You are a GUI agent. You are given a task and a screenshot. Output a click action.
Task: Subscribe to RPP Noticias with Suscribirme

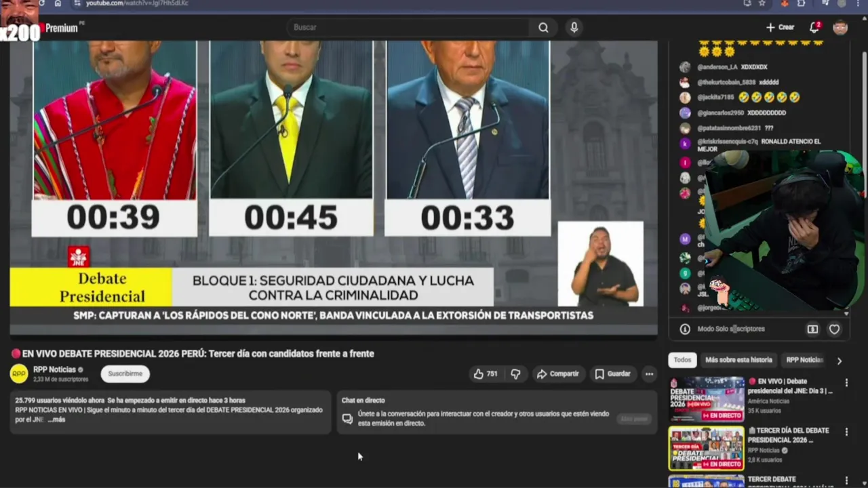(125, 373)
